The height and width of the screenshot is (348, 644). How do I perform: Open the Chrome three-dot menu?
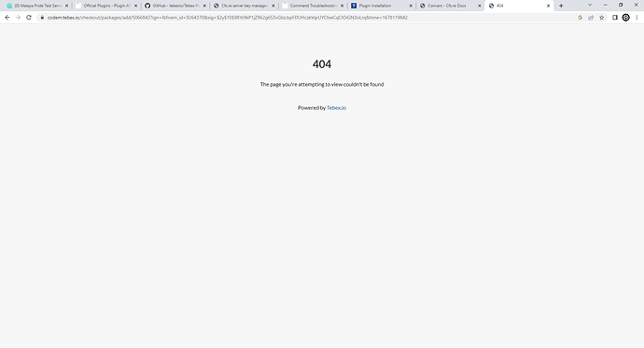click(637, 18)
